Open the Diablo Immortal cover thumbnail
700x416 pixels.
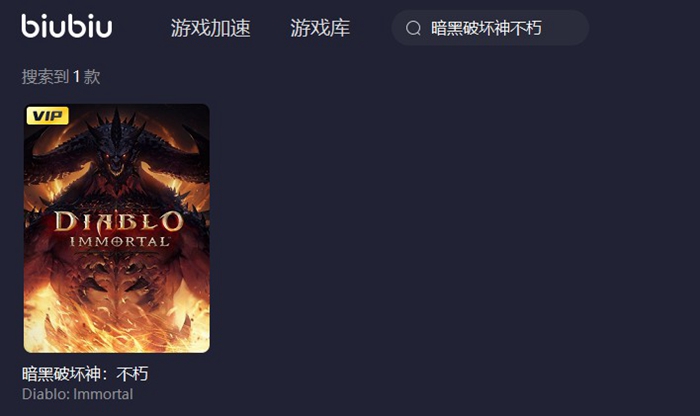click(x=117, y=228)
